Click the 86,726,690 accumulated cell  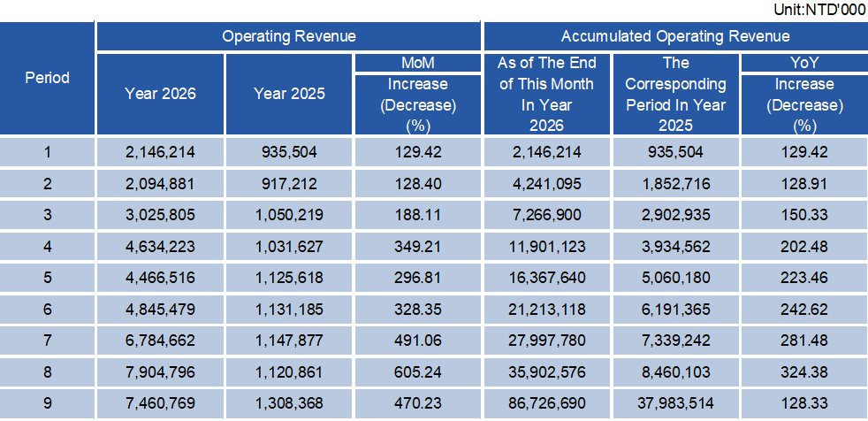pos(547,403)
